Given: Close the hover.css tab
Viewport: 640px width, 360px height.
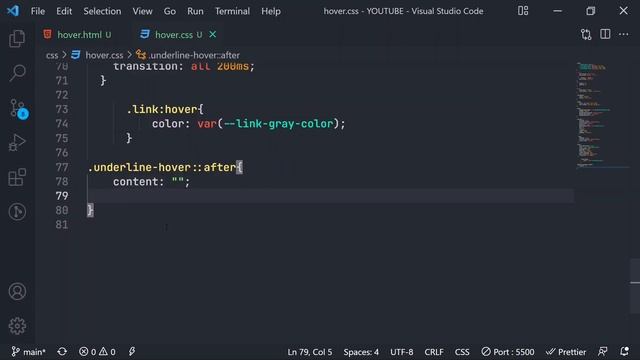Looking at the screenshot, I should tap(213, 35).
